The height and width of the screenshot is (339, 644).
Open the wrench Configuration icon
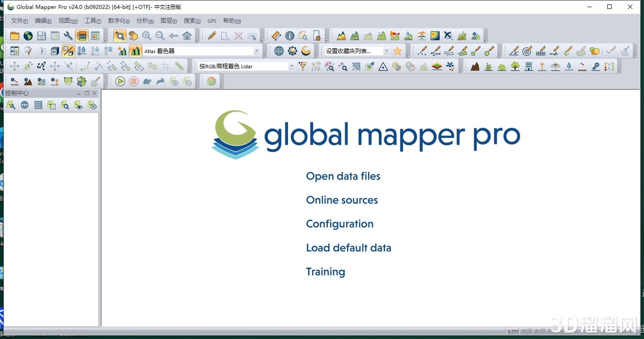pyautogui.click(x=68, y=36)
